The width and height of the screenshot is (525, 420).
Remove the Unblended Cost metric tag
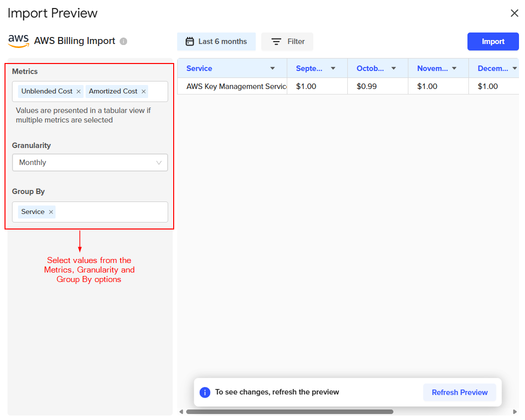pyautogui.click(x=79, y=91)
